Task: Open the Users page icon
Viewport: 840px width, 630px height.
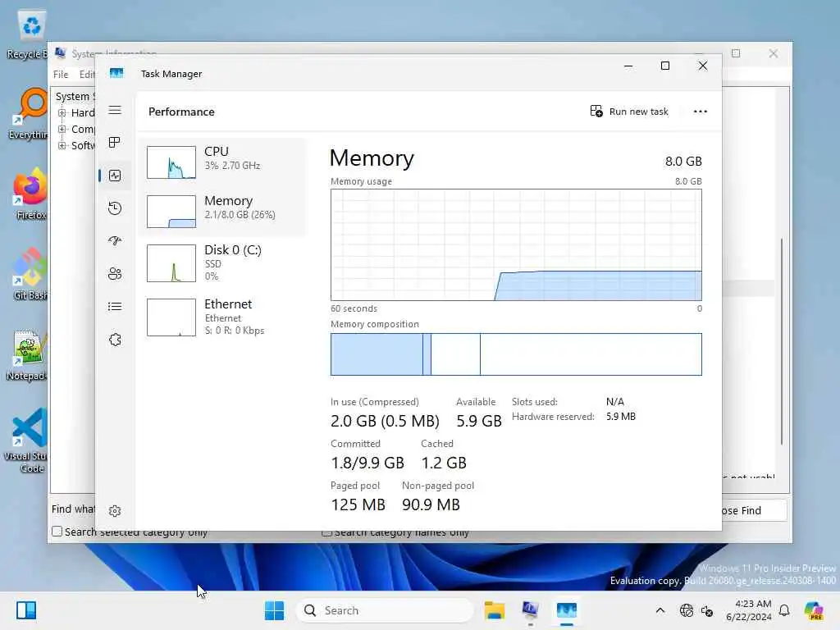Action: pyautogui.click(x=115, y=274)
